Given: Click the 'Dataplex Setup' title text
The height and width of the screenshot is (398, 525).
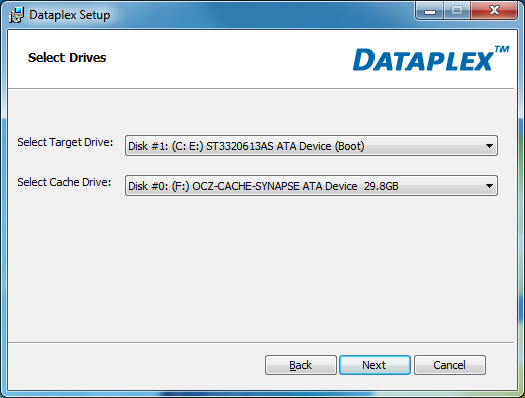Looking at the screenshot, I should pyautogui.click(x=70, y=15).
